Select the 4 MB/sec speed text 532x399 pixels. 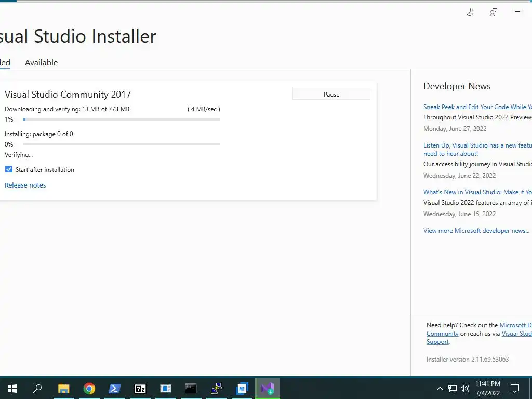(x=204, y=109)
